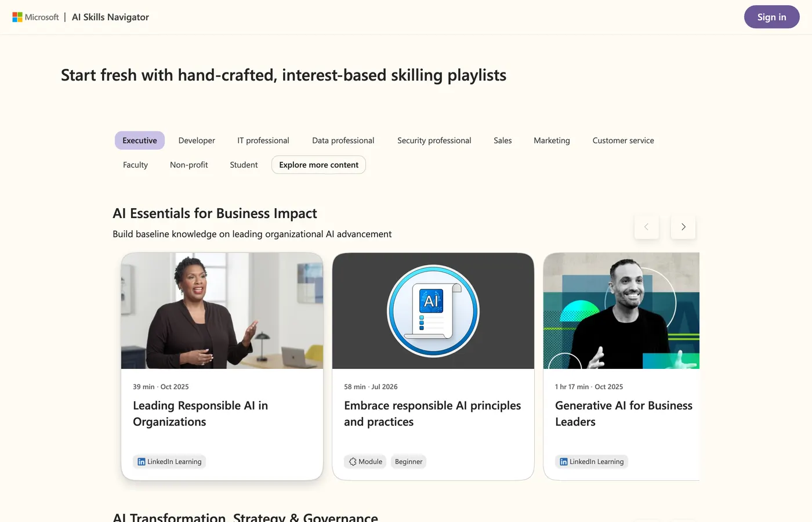Viewport: 812px width, 522px height.
Task: Click the Leading Responsible AI in Organizations title
Action: [200, 414]
